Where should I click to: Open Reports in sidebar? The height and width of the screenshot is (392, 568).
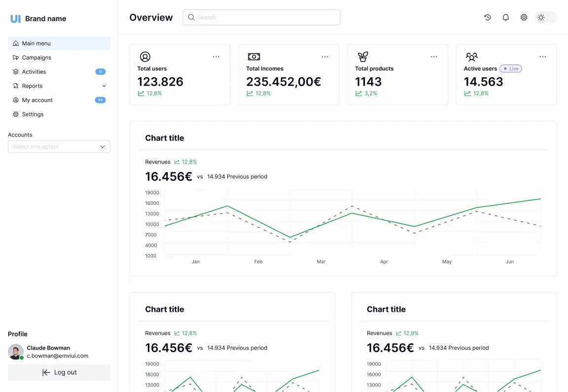(x=59, y=86)
